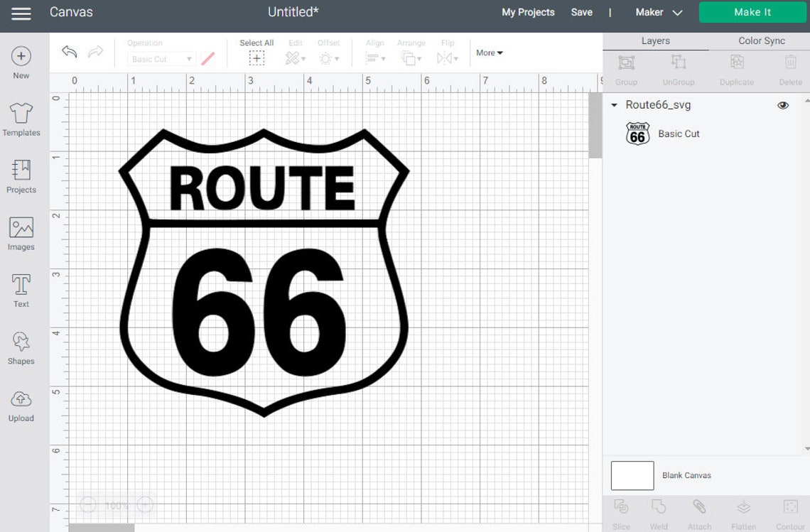Click the Flatten icon
This screenshot has height=532, width=810.
tap(743, 507)
